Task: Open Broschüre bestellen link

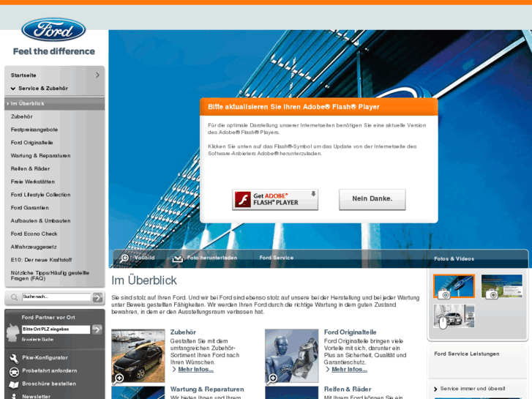Action: 49,384
